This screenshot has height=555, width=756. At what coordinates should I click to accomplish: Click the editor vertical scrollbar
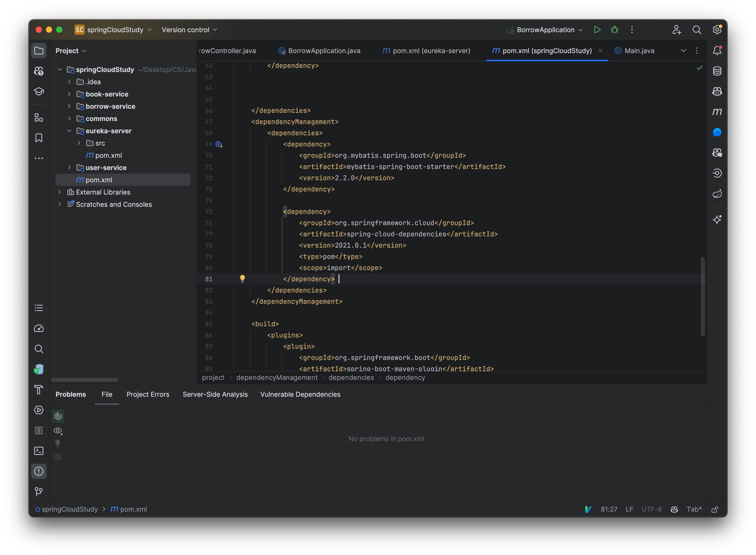point(703,296)
